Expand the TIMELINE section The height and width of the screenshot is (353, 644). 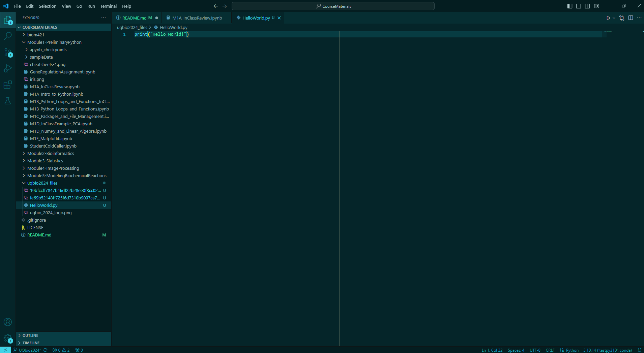coord(63,343)
